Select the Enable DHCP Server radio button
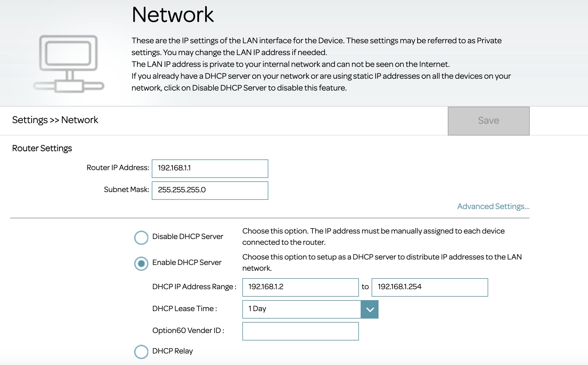 [x=141, y=264]
